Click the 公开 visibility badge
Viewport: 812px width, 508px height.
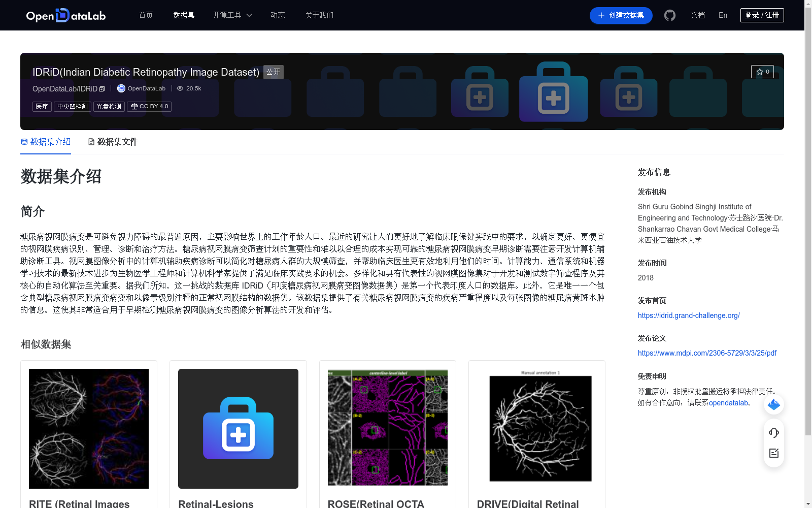[274, 72]
